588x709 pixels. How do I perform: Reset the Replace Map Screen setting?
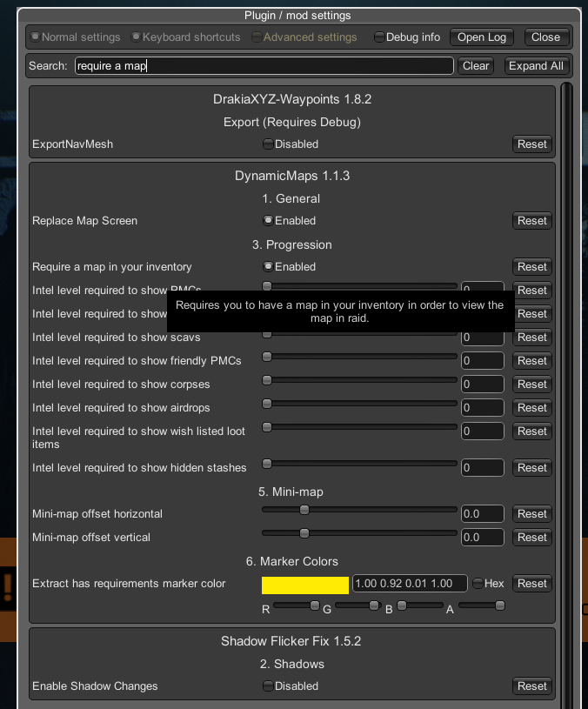click(x=532, y=220)
